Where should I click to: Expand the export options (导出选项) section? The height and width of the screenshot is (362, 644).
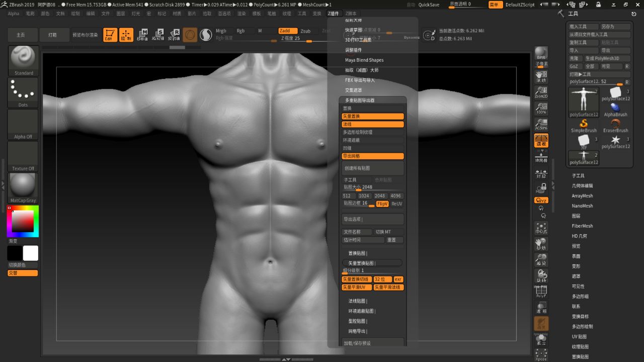[x=373, y=219]
